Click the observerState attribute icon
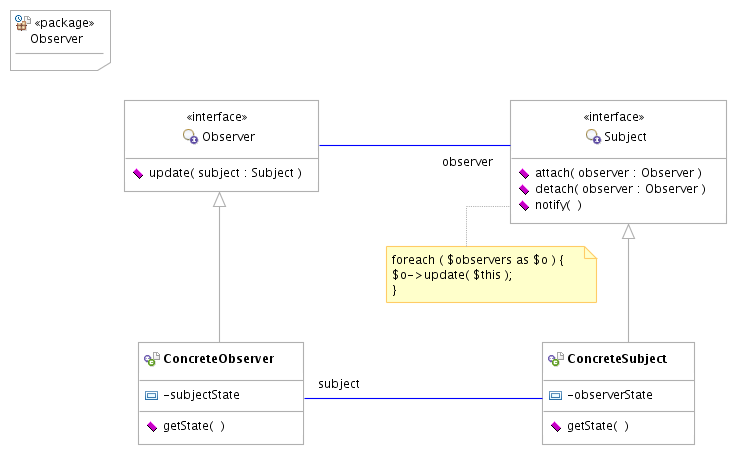 [556, 395]
